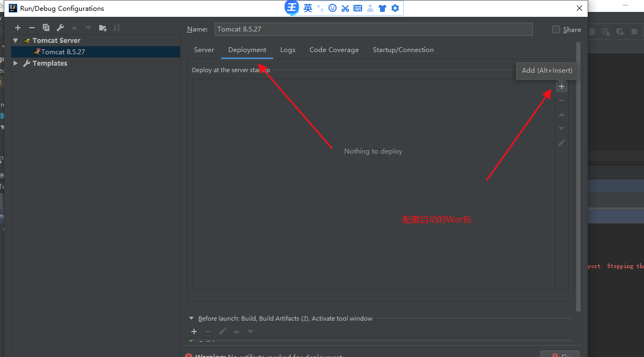Move deployment item up
The height and width of the screenshot is (357, 644).
(562, 114)
